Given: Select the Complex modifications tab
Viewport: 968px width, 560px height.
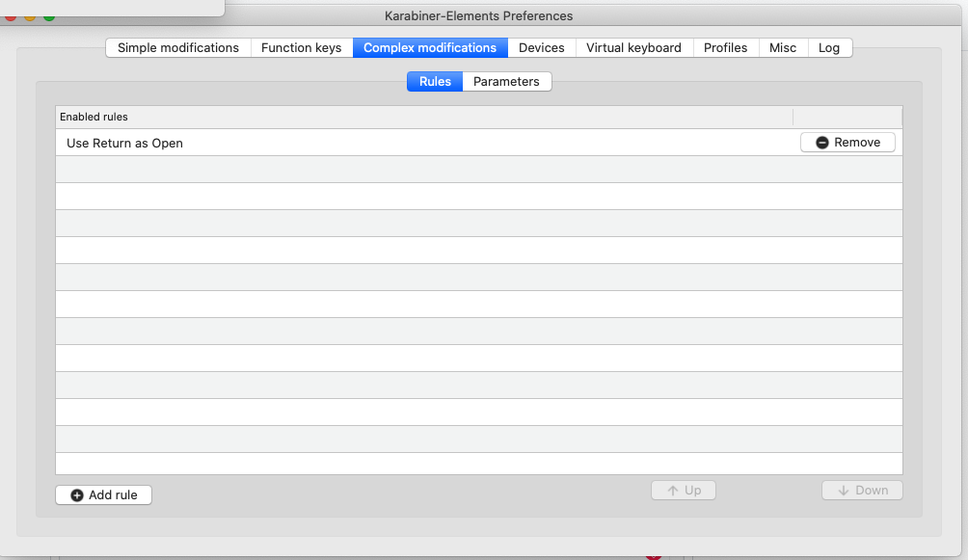Looking at the screenshot, I should (430, 47).
